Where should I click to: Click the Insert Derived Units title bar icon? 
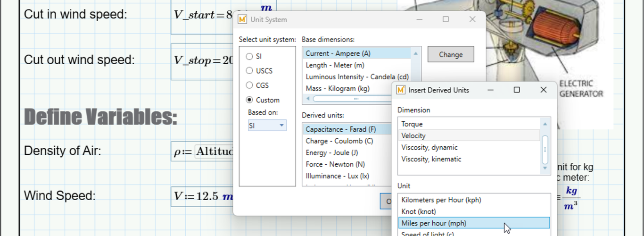point(401,90)
